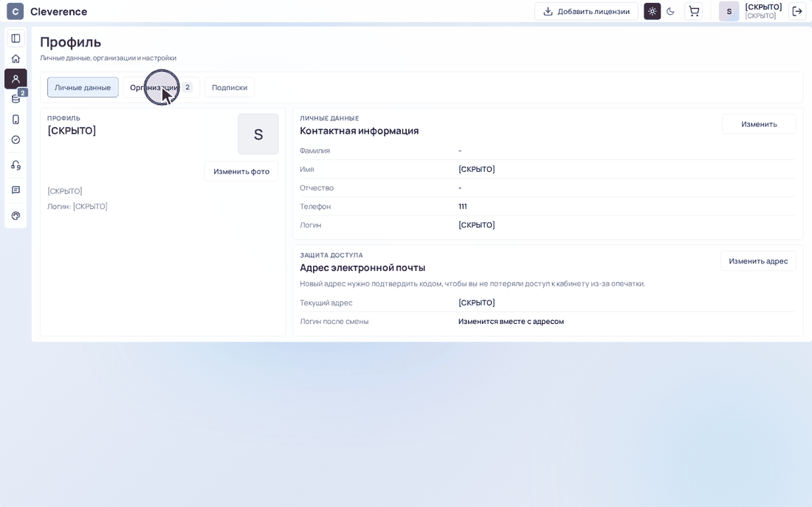Viewport: 812px width, 507px height.
Task: Click the Телефон field label
Action: [315, 206]
